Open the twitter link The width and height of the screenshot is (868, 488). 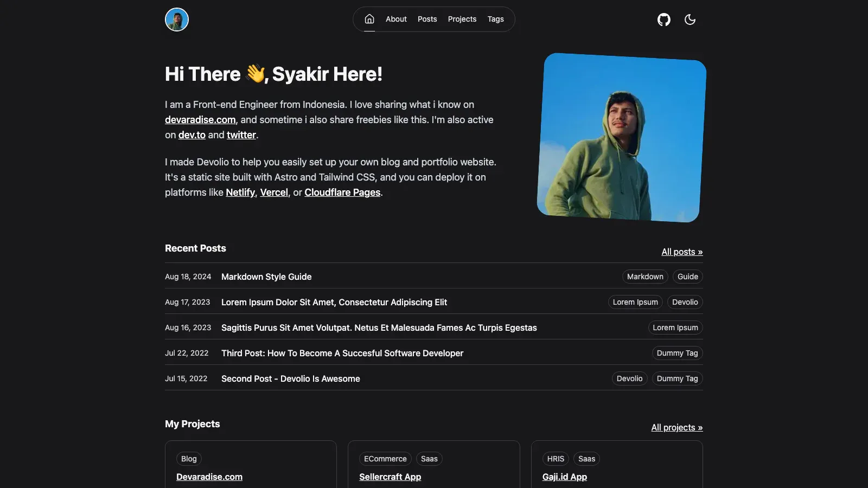coord(241,135)
